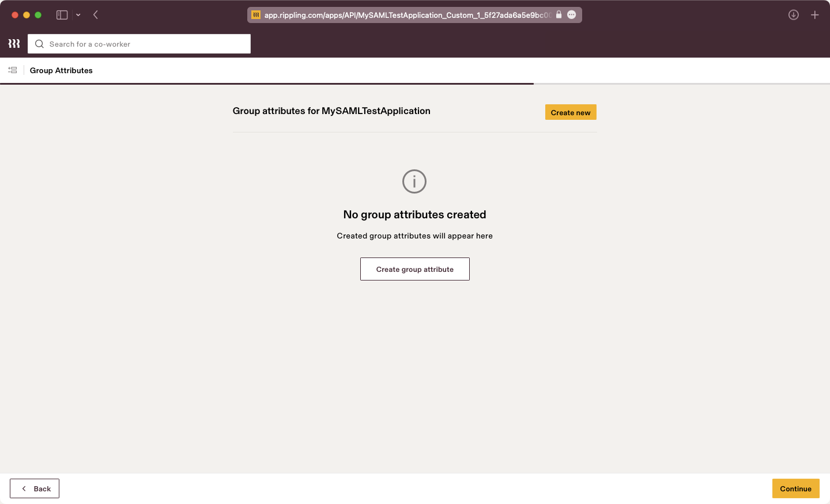Return to previous step with Back button
This screenshot has height=504, width=830.
coord(35,488)
